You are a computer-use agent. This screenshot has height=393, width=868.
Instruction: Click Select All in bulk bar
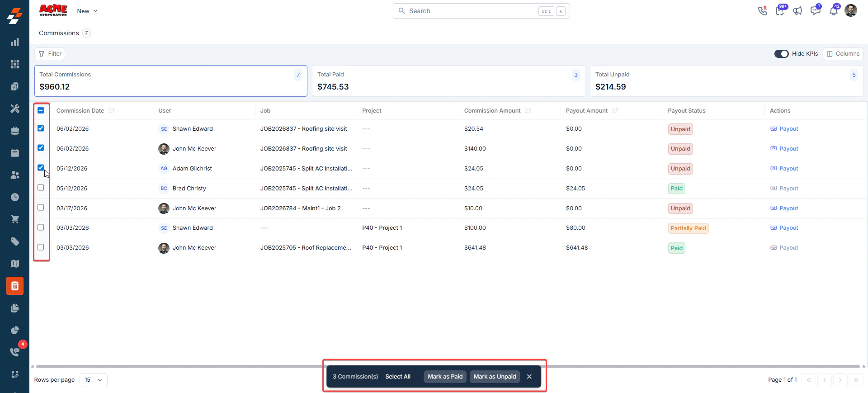pyautogui.click(x=398, y=377)
